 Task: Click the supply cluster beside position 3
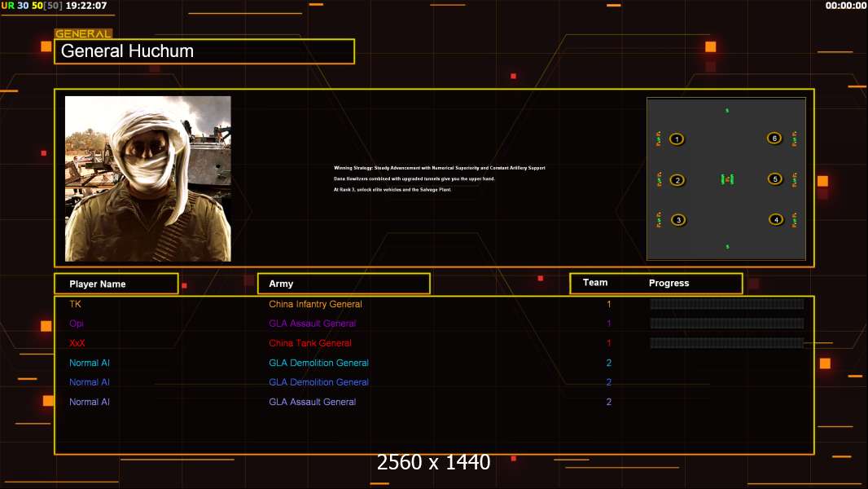point(660,219)
